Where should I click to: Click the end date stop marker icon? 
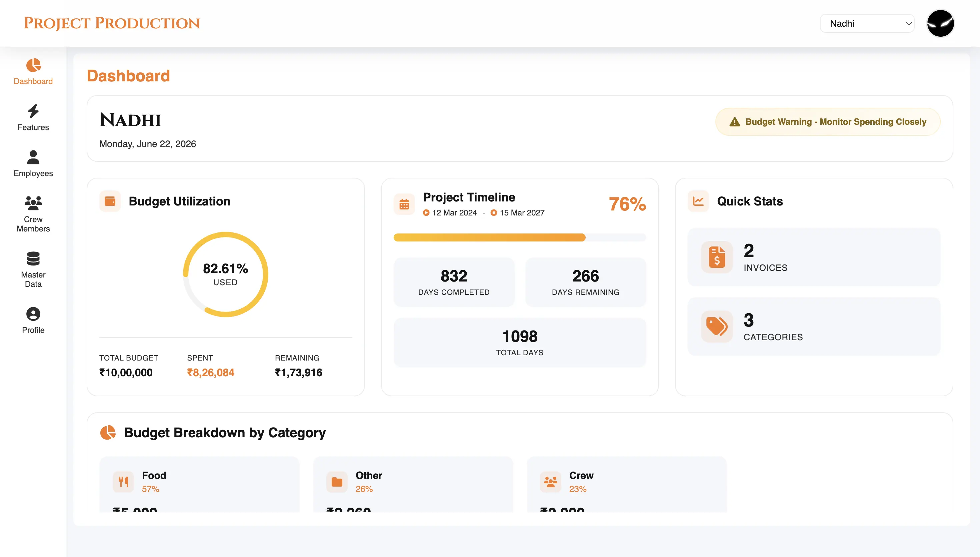point(494,213)
